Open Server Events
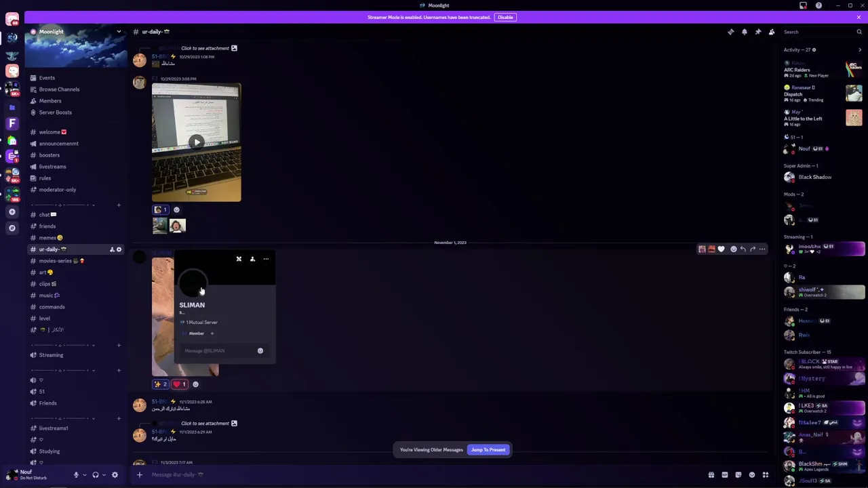The width and height of the screenshot is (868, 488). tap(47, 78)
